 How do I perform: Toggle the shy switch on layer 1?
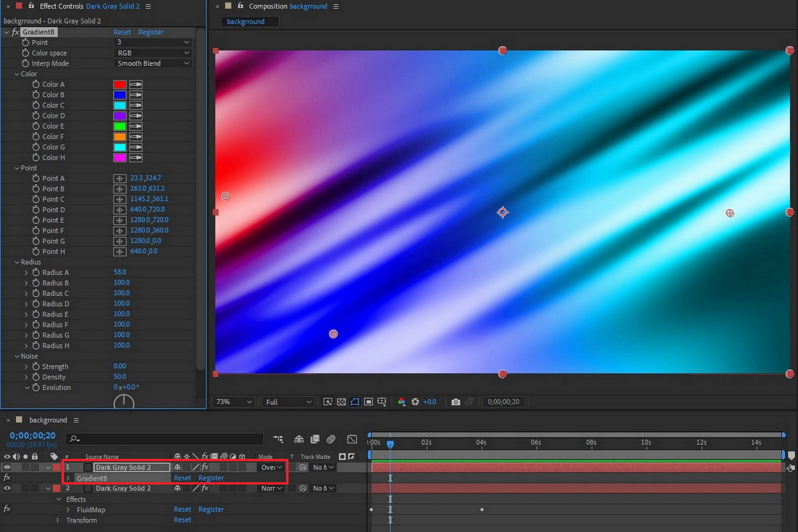tap(178, 467)
